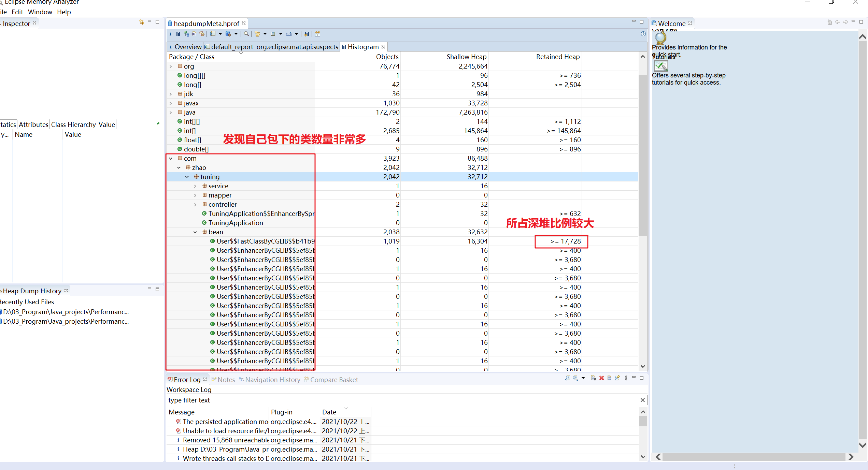Screen dimensions: 868x470
Task: Open the Edit menu
Action: click(17, 12)
